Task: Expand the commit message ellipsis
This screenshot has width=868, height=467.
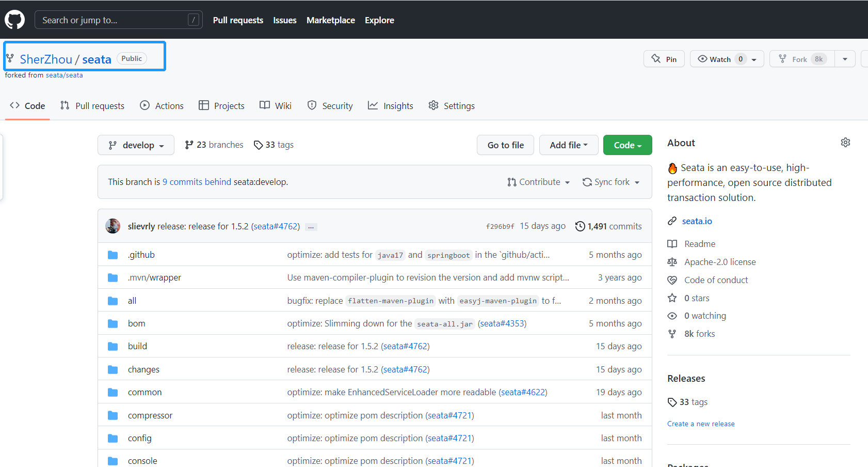Action: (311, 227)
